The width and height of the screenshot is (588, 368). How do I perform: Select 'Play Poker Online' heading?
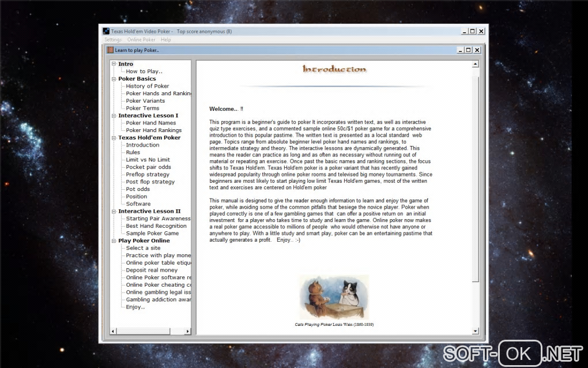click(x=144, y=241)
